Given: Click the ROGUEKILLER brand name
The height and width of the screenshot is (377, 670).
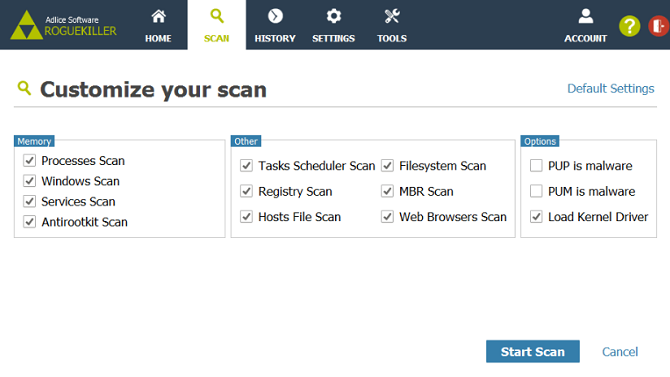Looking at the screenshot, I should click(x=80, y=31).
